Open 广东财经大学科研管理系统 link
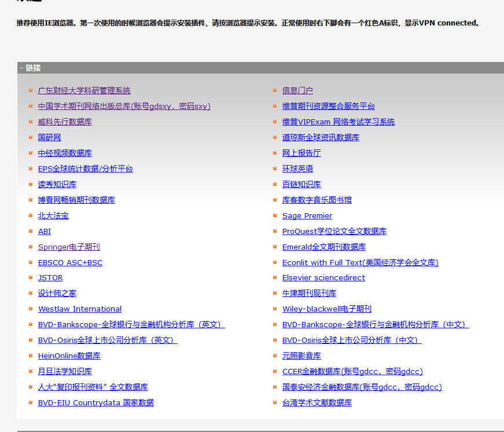 (84, 91)
